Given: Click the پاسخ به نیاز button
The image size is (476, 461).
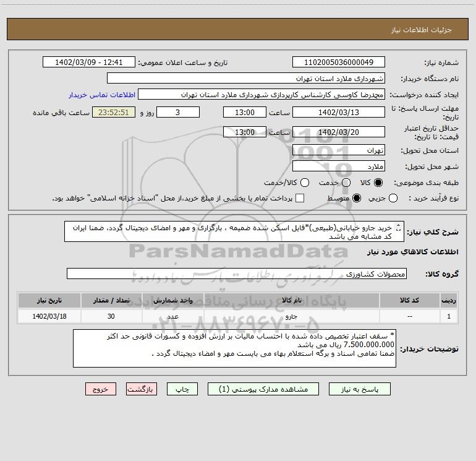Looking at the screenshot, I should click(x=359, y=389).
